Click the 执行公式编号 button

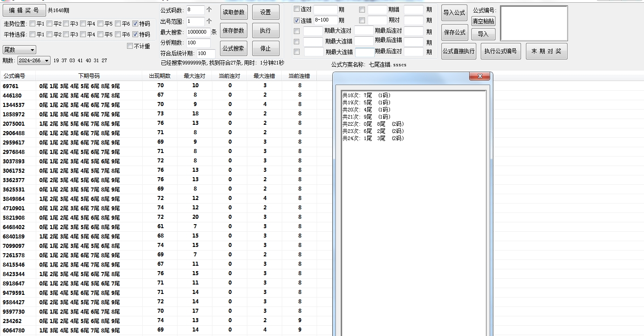500,51
